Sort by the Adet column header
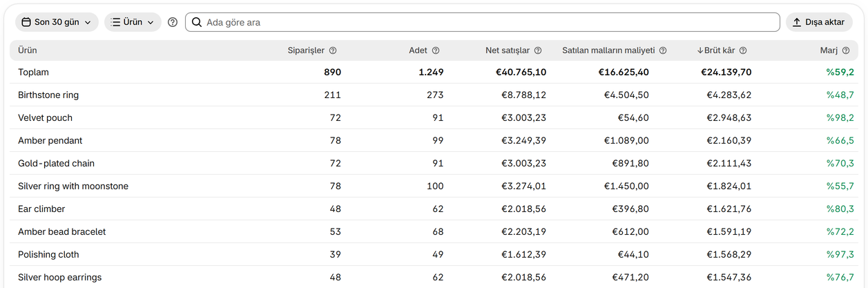 418,50
